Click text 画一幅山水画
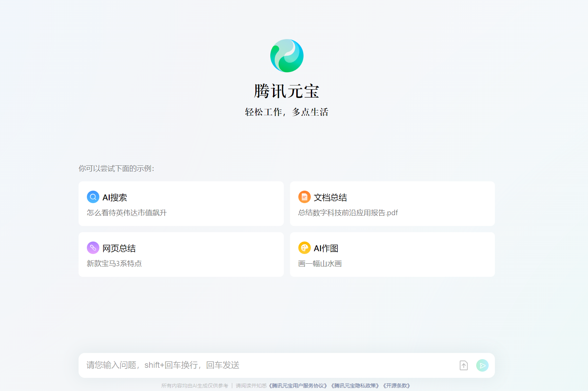The width and height of the screenshot is (588, 391). coord(320,263)
